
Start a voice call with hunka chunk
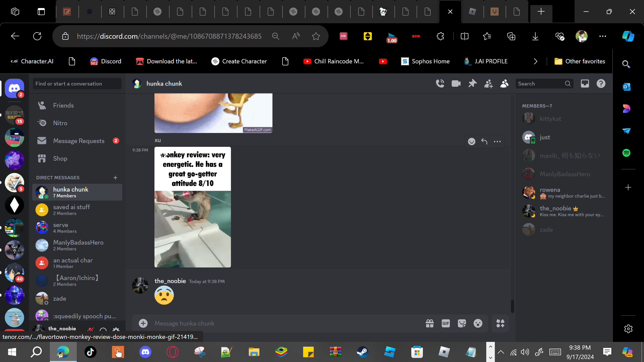(440, 83)
